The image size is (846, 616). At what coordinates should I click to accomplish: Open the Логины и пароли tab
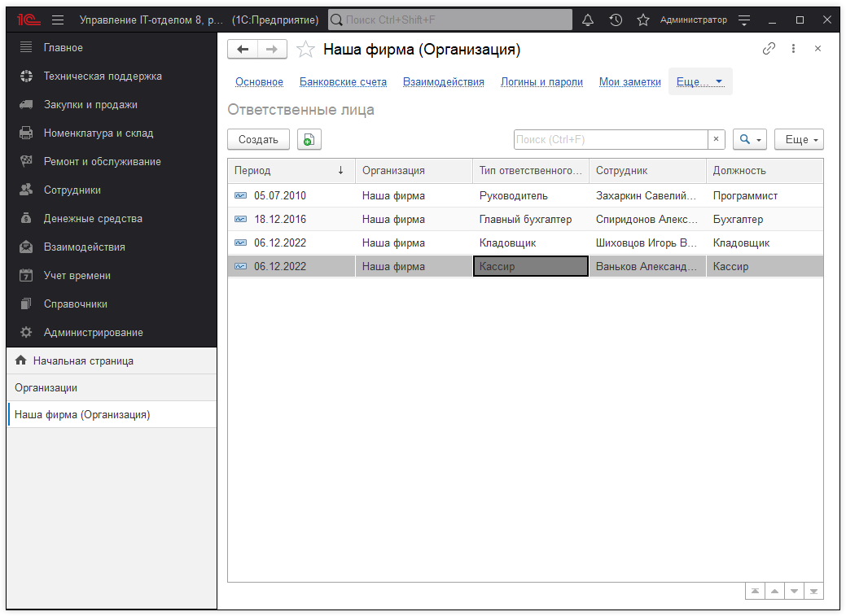pyautogui.click(x=541, y=81)
